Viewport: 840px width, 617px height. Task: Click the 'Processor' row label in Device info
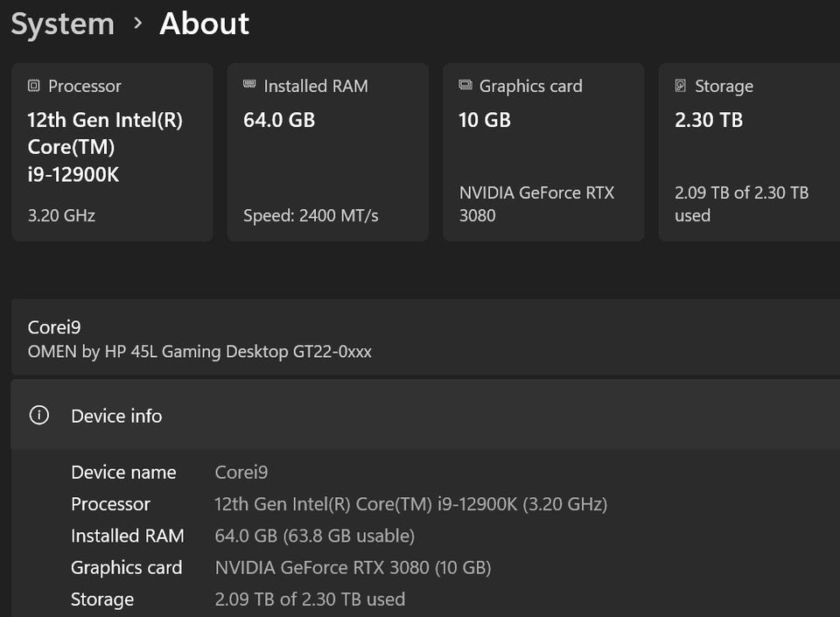(x=110, y=504)
